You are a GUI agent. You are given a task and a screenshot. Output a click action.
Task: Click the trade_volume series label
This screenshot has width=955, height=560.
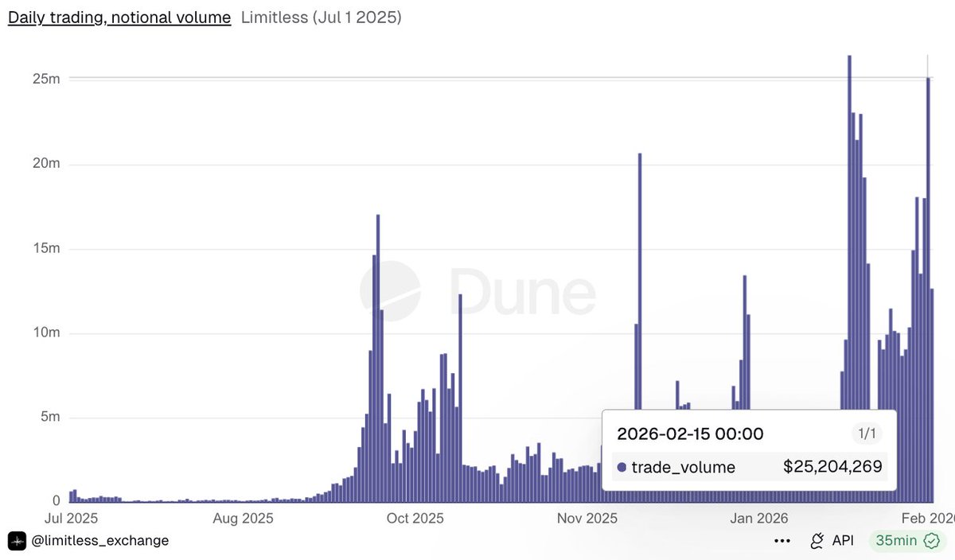pyautogui.click(x=683, y=467)
